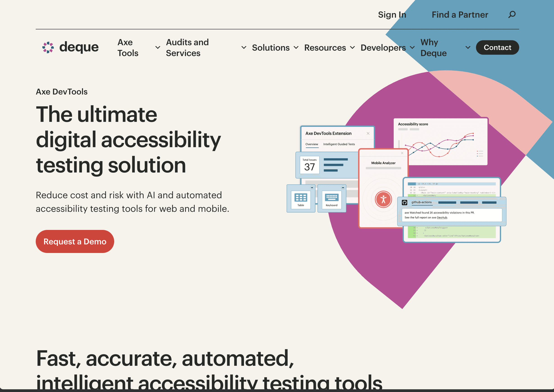This screenshot has height=392, width=554.
Task: Open Find a Partner link
Action: coord(460,15)
